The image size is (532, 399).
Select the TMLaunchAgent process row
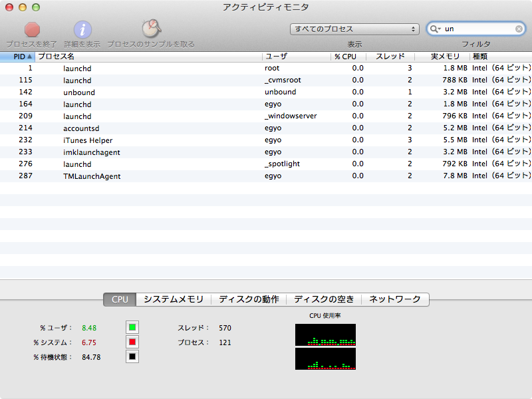click(266, 176)
